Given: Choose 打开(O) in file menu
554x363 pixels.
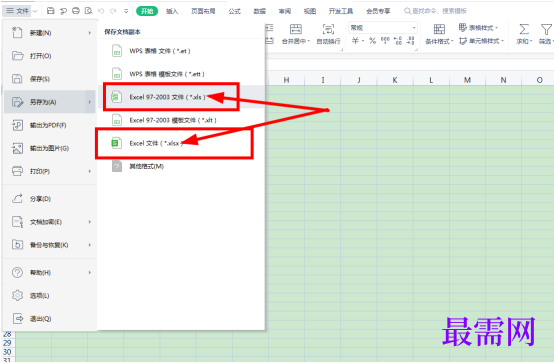Looking at the screenshot, I should point(50,56).
